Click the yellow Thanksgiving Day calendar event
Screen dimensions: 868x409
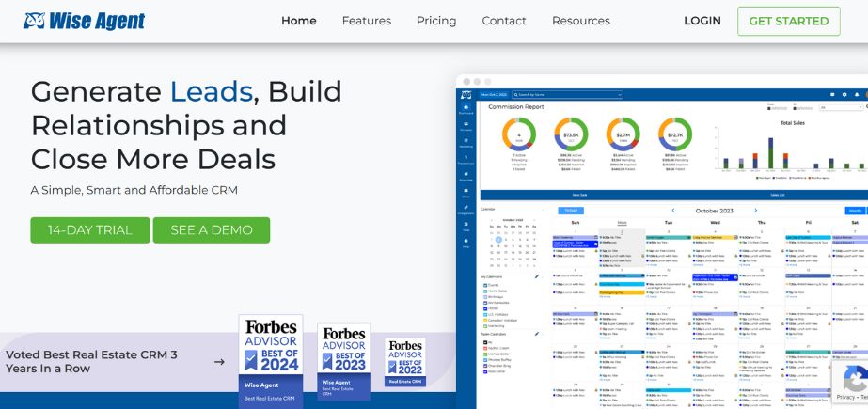(x=622, y=292)
